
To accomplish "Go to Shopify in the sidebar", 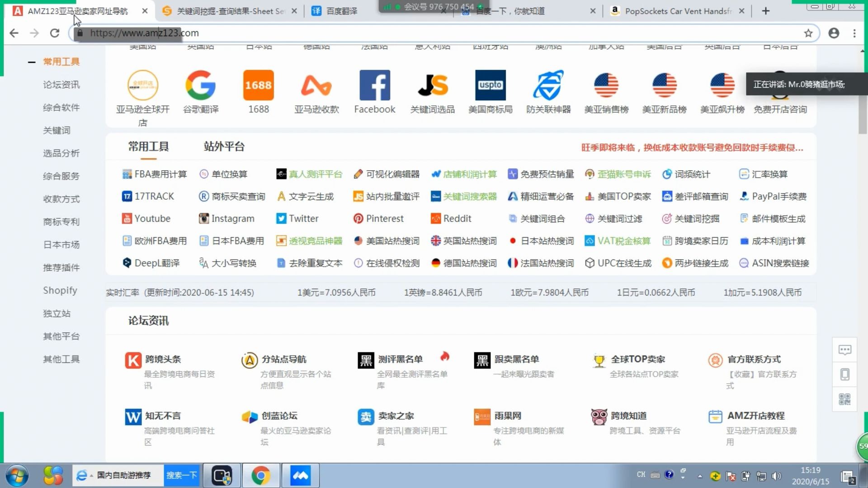I will coord(60,290).
